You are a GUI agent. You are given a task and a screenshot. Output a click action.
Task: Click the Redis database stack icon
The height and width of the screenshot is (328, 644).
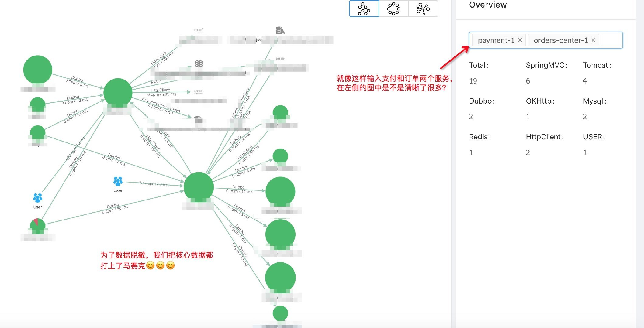tap(199, 63)
